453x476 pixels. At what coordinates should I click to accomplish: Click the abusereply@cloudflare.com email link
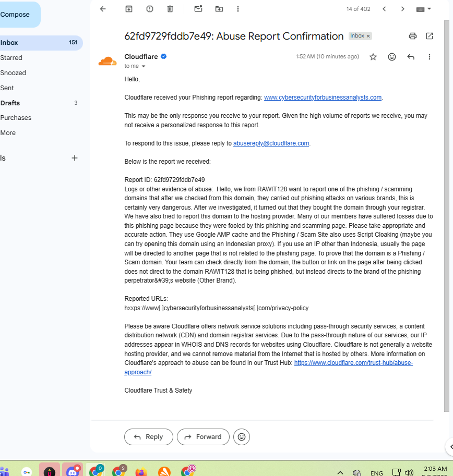[271, 143]
